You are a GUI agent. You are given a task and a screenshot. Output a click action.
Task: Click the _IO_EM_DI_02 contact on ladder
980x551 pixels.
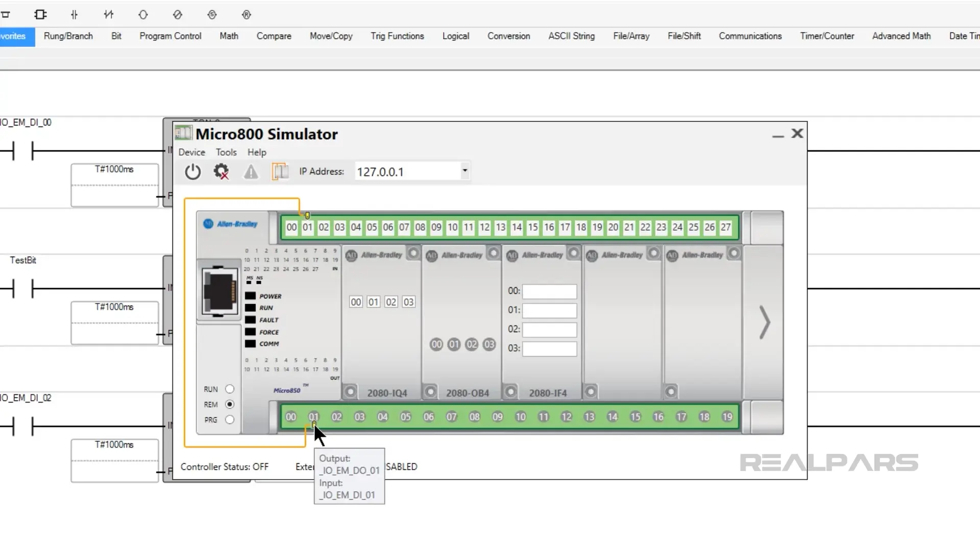coord(23,426)
